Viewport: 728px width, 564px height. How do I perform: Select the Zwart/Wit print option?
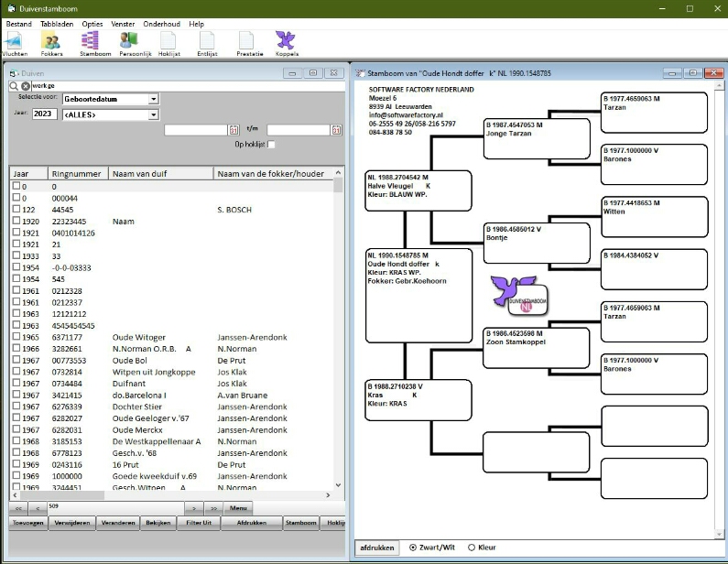click(x=413, y=548)
